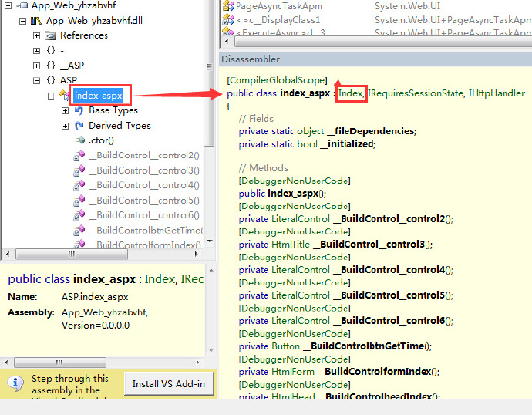
Task: Follow the Index base class link
Action: pyautogui.click(x=352, y=93)
